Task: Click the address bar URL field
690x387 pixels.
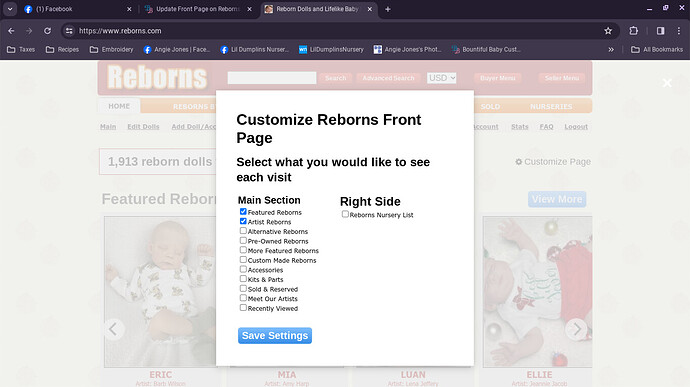Action: [334, 31]
